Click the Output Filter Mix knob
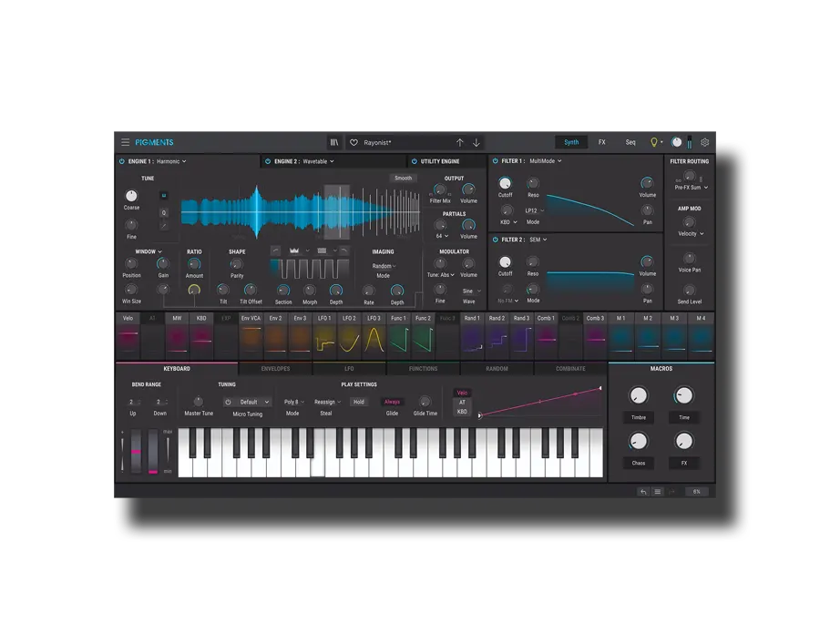Viewport: 830px width, 644px height. pos(439,189)
